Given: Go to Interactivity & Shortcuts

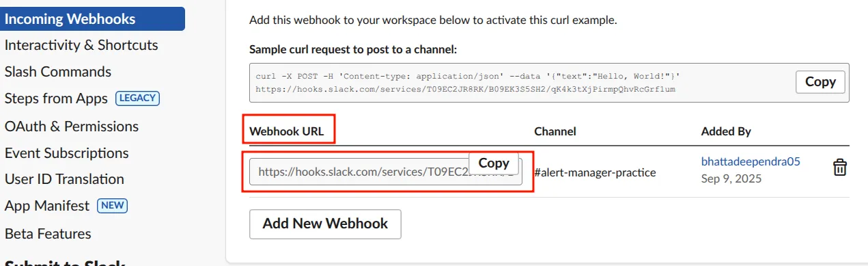Looking at the screenshot, I should click(81, 45).
